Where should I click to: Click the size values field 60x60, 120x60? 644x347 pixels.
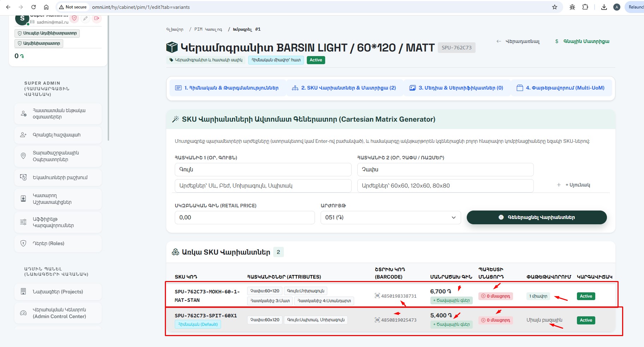coord(445,185)
